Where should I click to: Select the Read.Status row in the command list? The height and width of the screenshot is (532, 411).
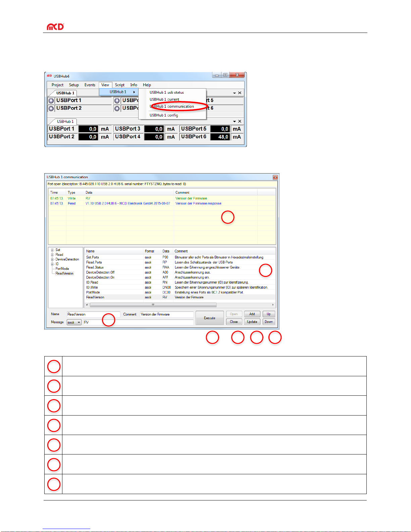click(x=180, y=268)
